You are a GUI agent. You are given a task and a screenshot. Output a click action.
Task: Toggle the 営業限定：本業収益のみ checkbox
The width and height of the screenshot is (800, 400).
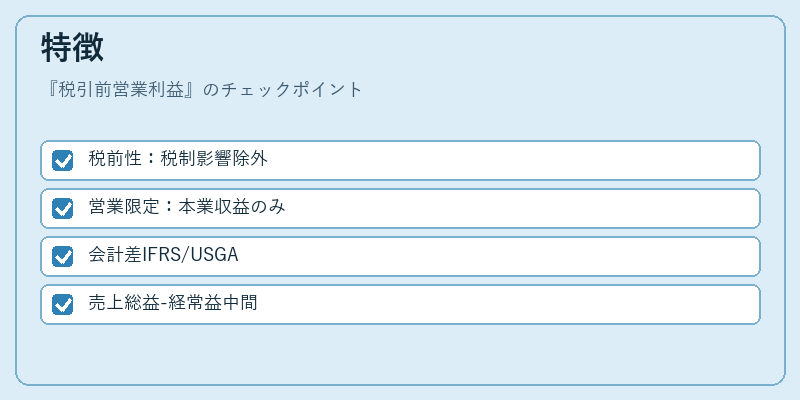pyautogui.click(x=62, y=209)
